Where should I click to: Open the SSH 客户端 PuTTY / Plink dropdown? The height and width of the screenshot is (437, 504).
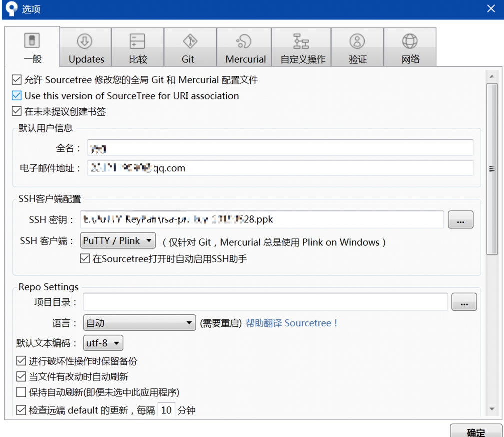click(x=118, y=240)
